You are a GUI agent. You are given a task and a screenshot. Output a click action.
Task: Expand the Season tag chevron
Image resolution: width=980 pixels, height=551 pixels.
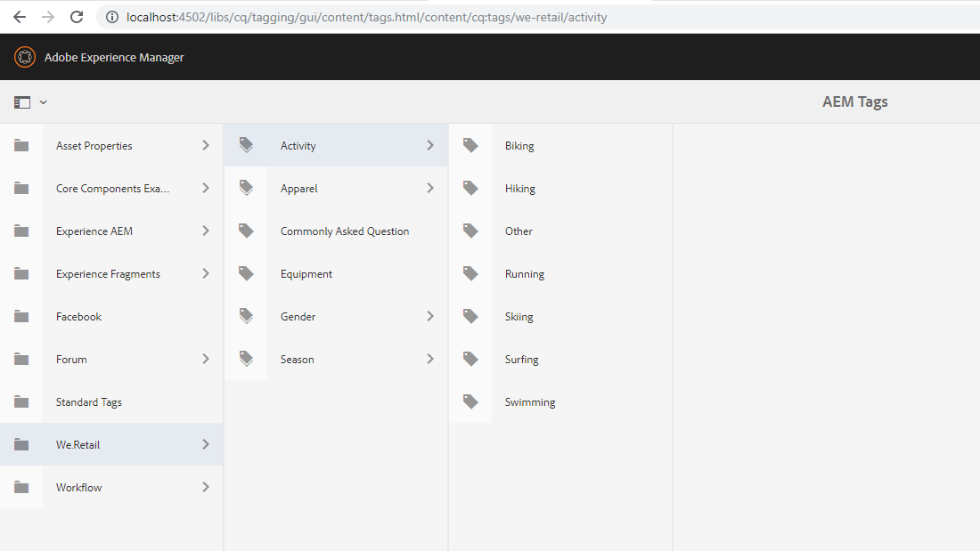click(430, 359)
